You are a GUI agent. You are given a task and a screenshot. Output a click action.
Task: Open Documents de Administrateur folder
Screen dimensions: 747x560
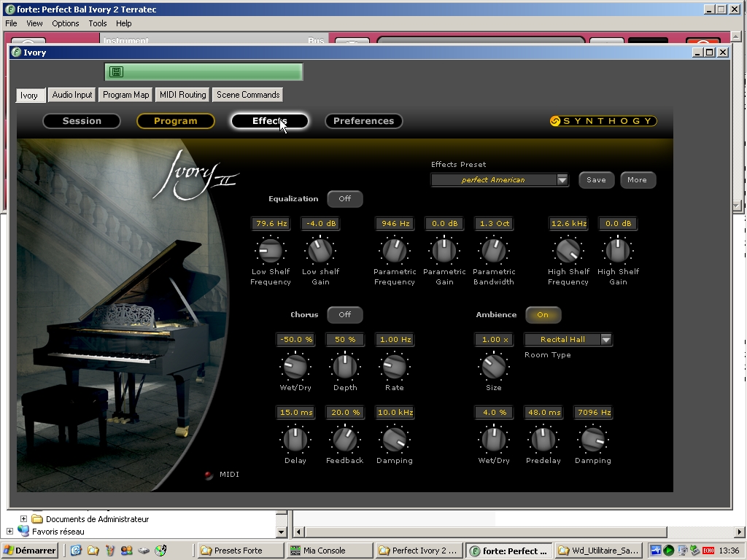coord(97,519)
